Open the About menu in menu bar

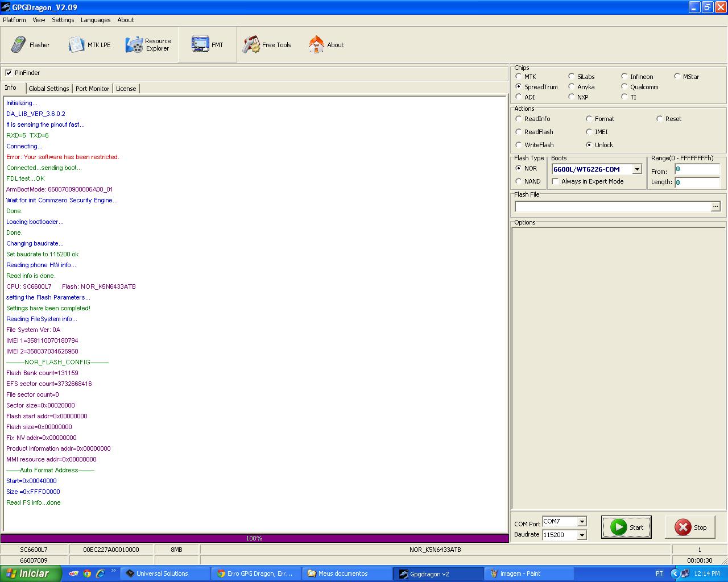[x=126, y=20]
